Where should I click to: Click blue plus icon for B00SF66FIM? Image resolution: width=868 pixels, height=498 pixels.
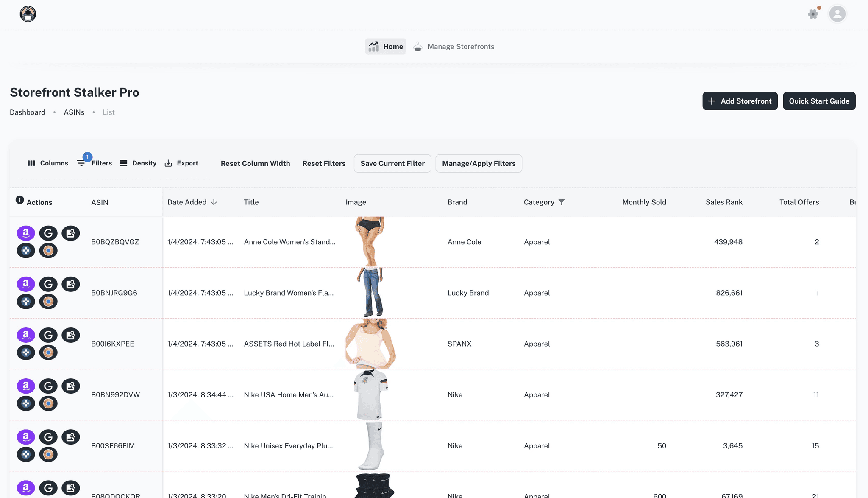click(x=26, y=454)
